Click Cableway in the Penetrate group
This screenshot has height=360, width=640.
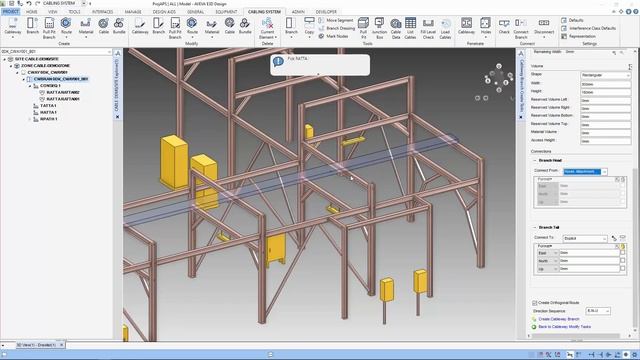click(466, 26)
